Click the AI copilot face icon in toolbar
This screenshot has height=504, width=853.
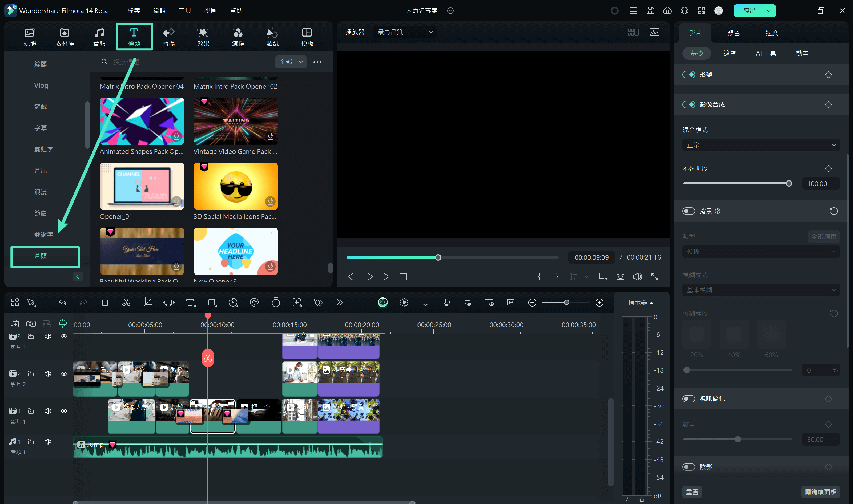point(383,302)
